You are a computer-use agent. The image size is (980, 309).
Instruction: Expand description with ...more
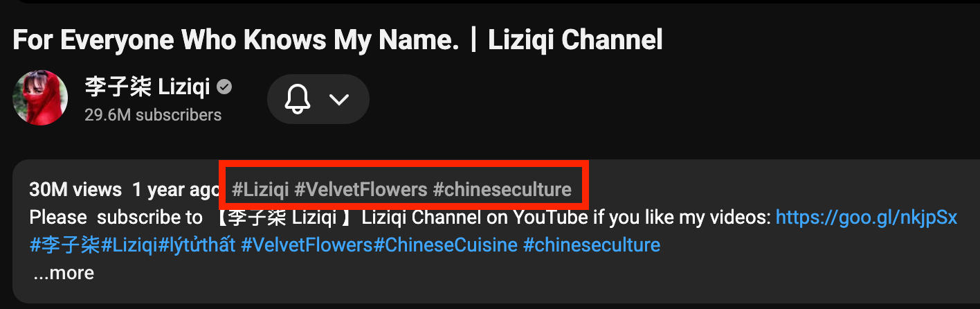tap(64, 273)
